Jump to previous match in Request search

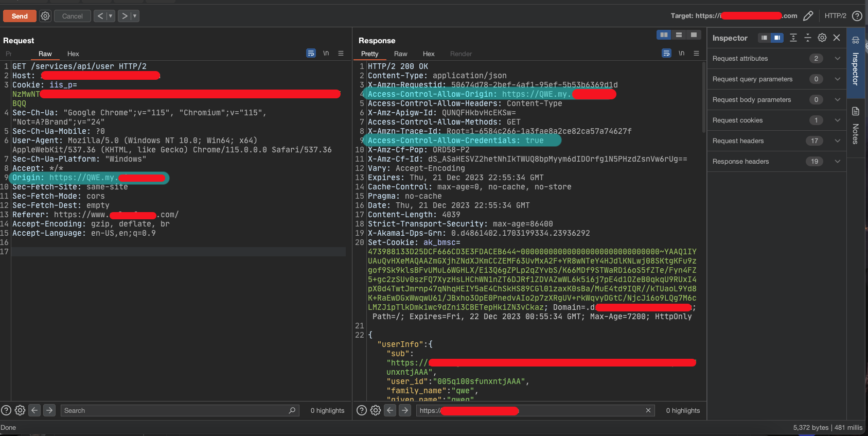(34, 410)
